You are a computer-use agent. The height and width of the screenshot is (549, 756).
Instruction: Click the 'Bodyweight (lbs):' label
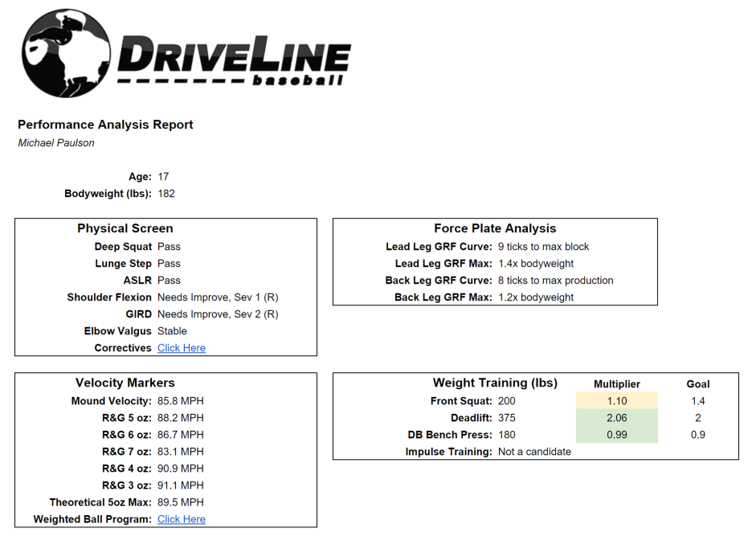pyautogui.click(x=108, y=194)
